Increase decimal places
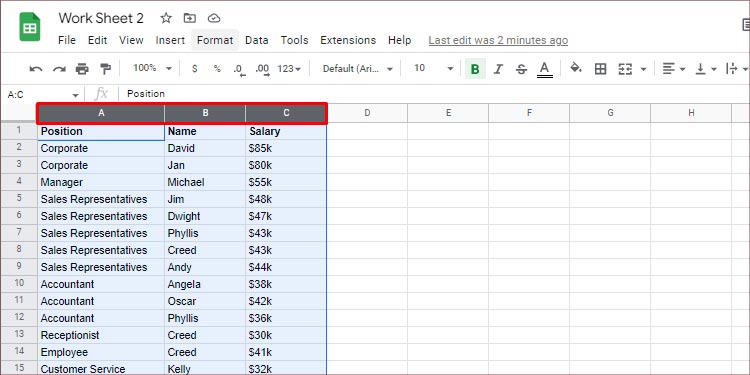750x375 pixels. click(263, 70)
